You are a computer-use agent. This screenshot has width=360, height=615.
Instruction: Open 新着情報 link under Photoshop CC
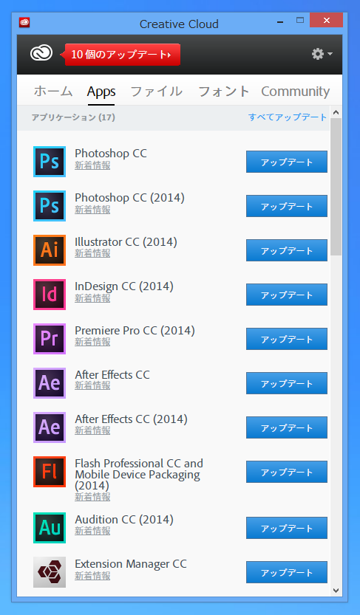pyautogui.click(x=93, y=166)
